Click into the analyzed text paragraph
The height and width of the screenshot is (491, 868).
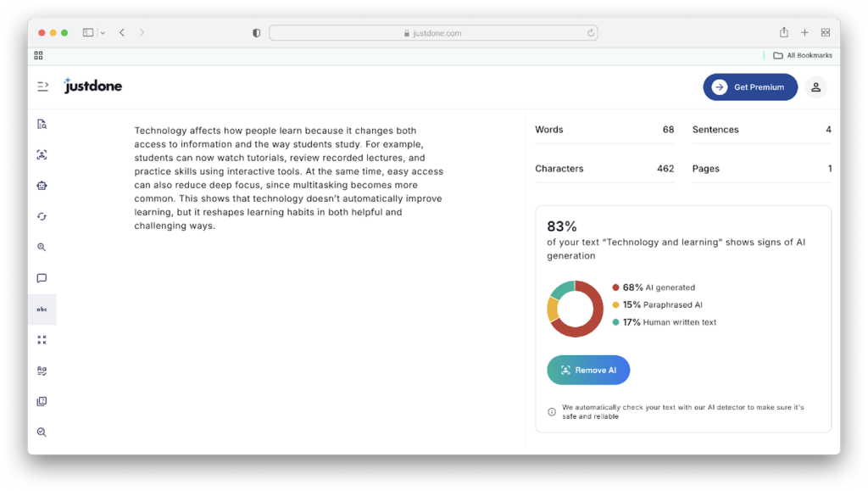[x=288, y=178]
